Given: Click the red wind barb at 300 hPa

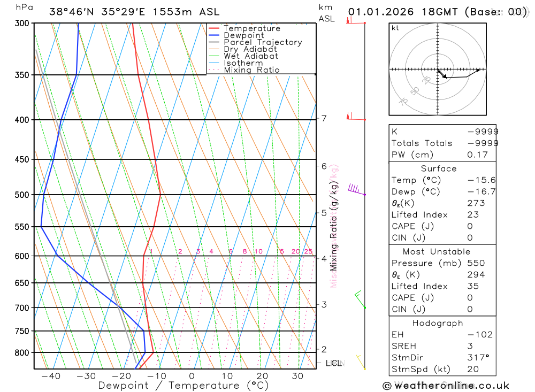Looking at the screenshot, I should point(356,20).
